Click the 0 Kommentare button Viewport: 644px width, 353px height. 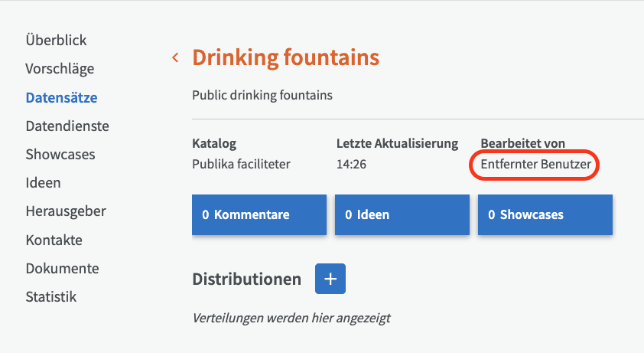click(259, 214)
